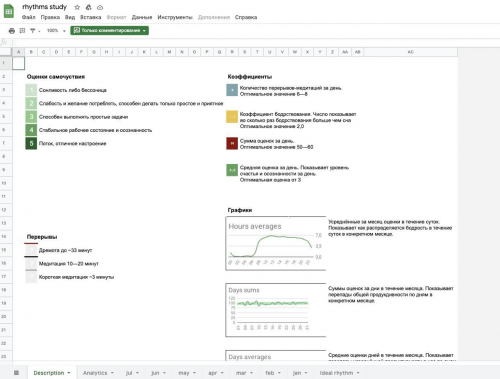
Task: Open the all sheets list icon
Action: (16, 373)
